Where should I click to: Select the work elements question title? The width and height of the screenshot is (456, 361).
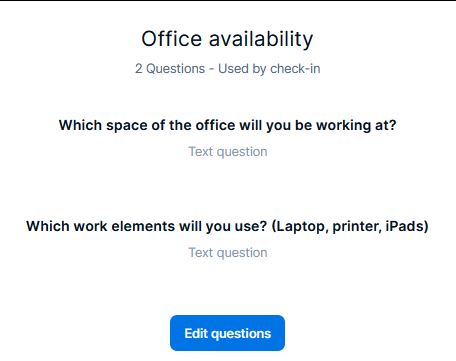[x=227, y=227]
